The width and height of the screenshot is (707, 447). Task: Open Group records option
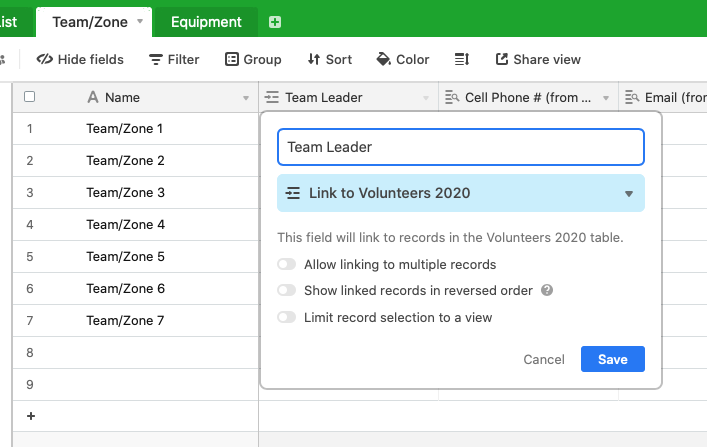pyautogui.click(x=253, y=59)
